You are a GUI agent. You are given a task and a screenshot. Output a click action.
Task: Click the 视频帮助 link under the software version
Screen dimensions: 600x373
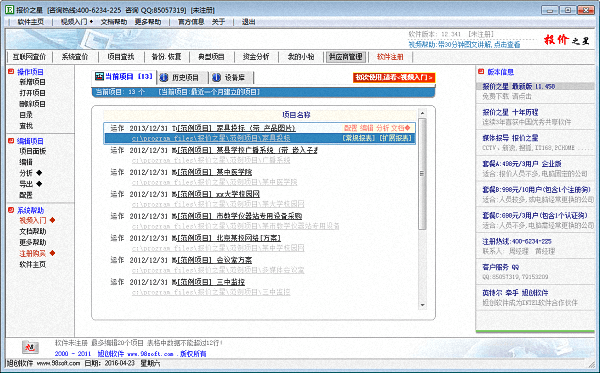coord(464,44)
